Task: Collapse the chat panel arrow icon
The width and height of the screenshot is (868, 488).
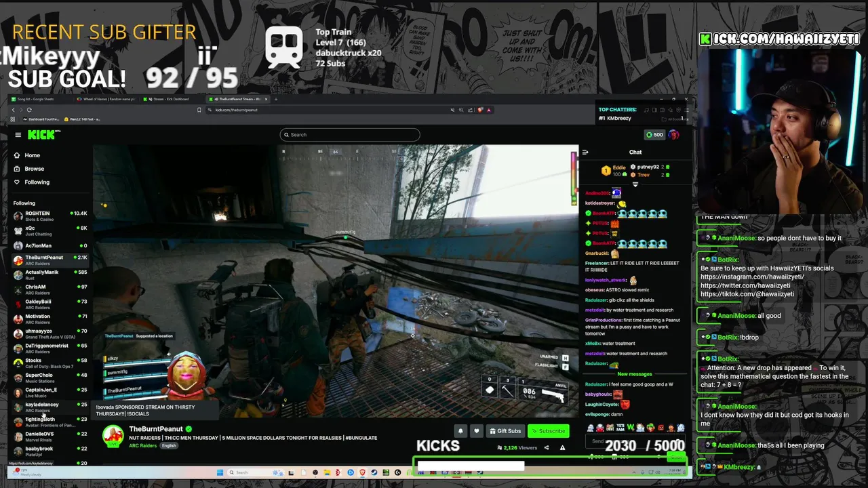Action: click(x=585, y=152)
